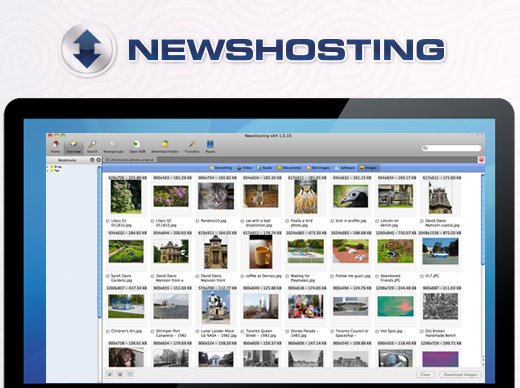Click the first Bookmarks header round button
520x388 pixels.
(92, 160)
